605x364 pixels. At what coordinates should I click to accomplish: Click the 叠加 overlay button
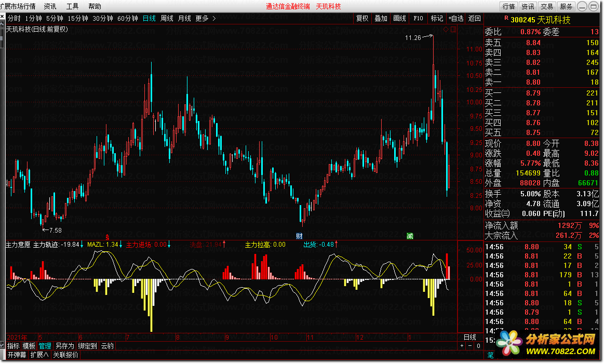381,18
